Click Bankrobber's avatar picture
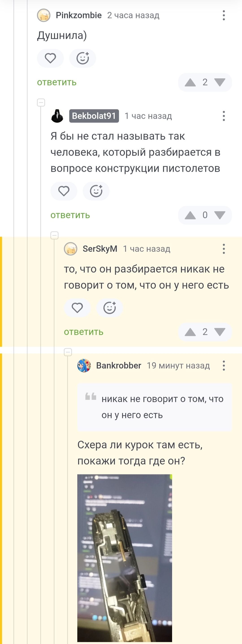This screenshot has width=242, height=644. point(84,366)
